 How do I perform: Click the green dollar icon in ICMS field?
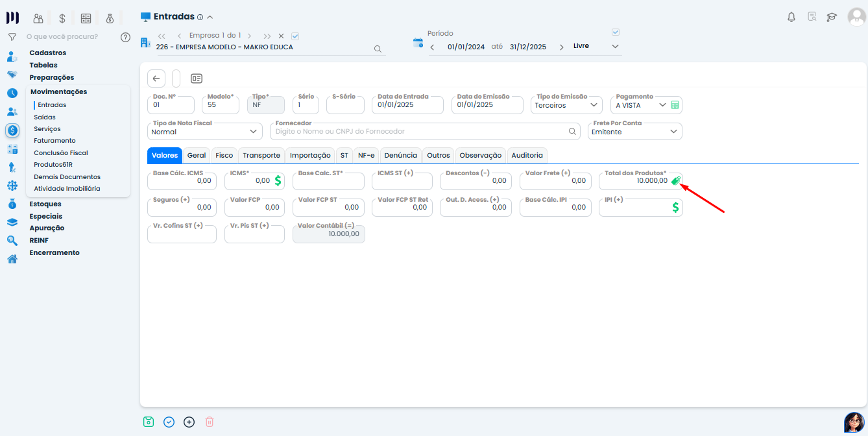tap(278, 181)
